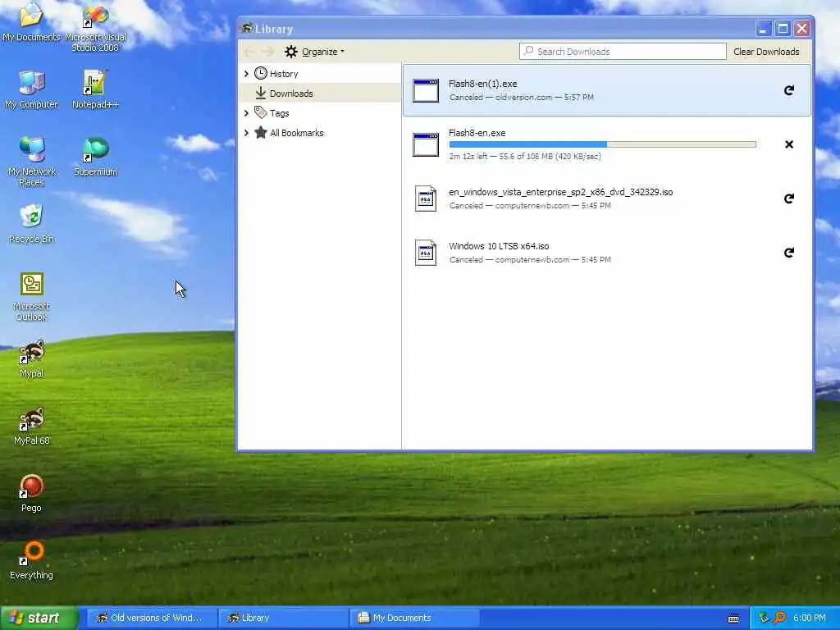
Task: Select the Microsoft Outlook desktop icon
Action: point(31,296)
